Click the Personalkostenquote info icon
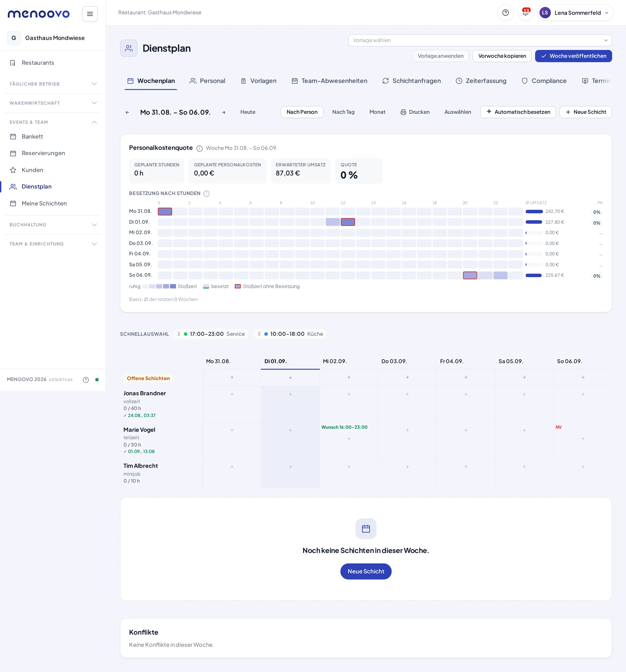Screen dimensions: 626x672 click(x=199, y=148)
